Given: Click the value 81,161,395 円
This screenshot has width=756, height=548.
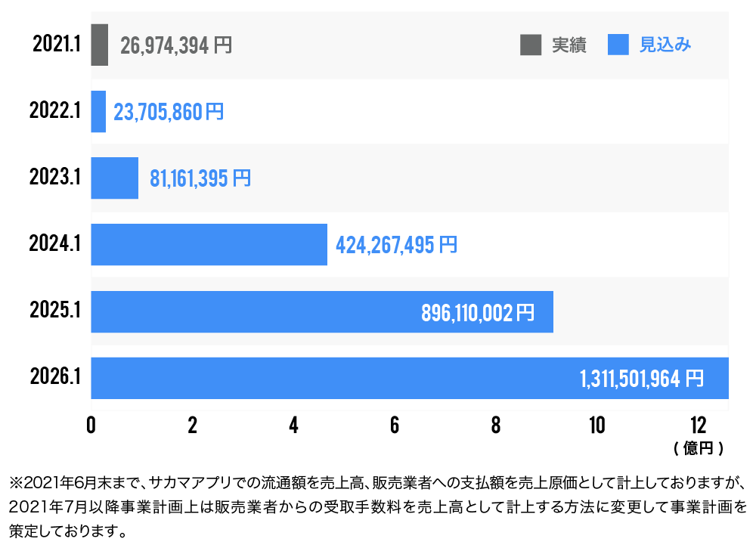Looking at the screenshot, I should [x=200, y=179].
